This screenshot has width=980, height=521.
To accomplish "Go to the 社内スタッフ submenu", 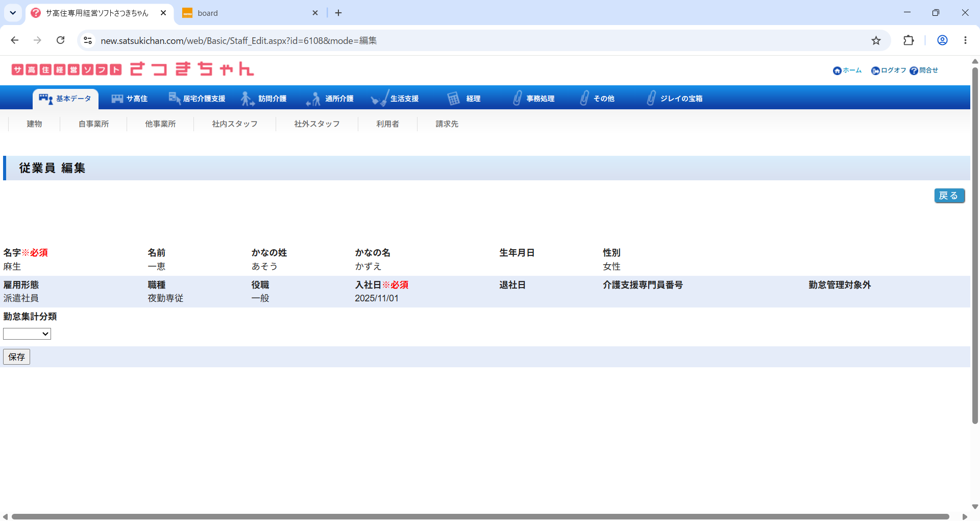I will tap(235, 124).
